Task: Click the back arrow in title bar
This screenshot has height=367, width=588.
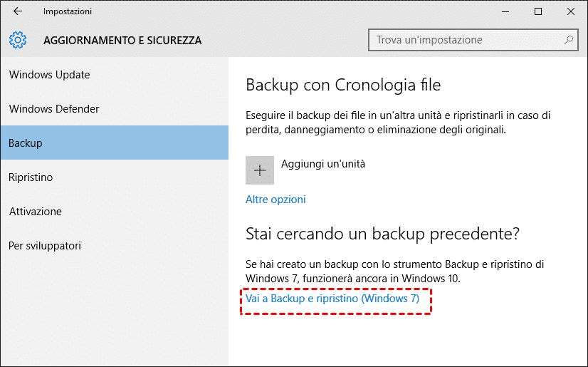Action: (x=18, y=11)
